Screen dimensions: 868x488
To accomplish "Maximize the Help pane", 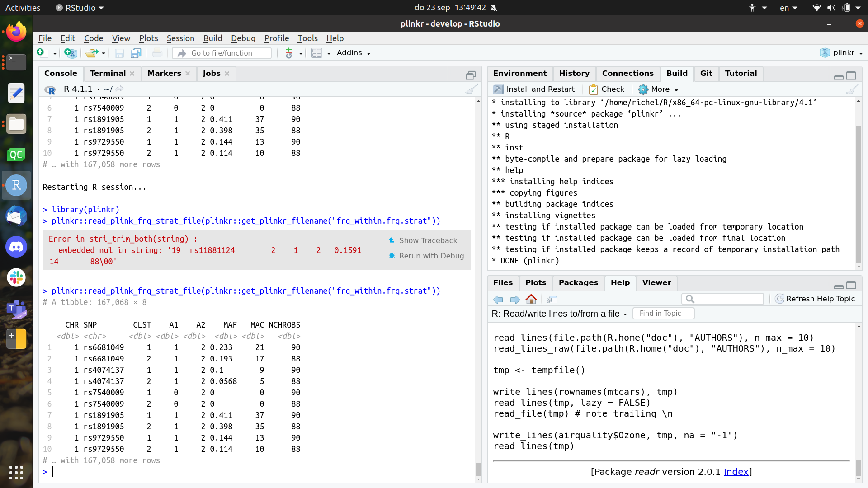I will coord(852,286).
